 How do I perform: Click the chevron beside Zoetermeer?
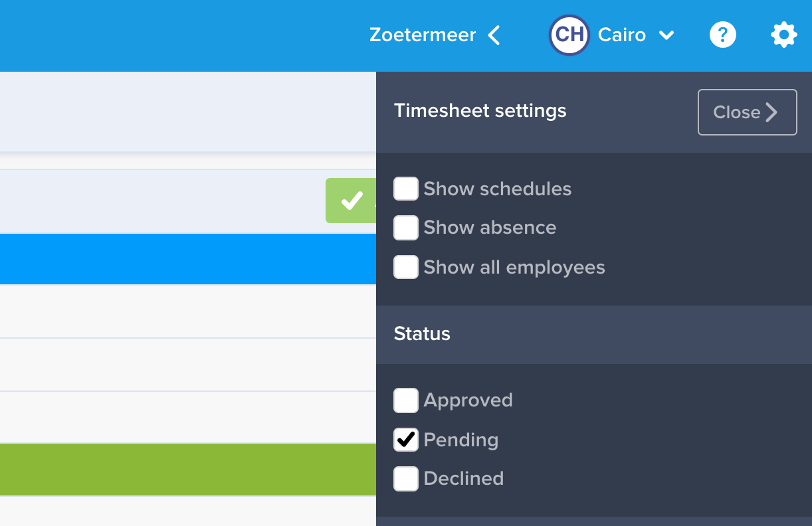494,35
